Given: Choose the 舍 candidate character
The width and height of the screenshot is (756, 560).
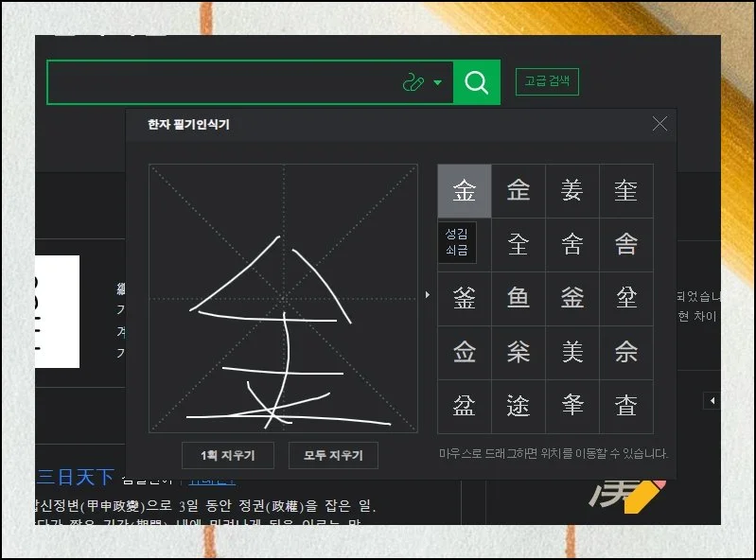Looking at the screenshot, I should click(571, 245).
